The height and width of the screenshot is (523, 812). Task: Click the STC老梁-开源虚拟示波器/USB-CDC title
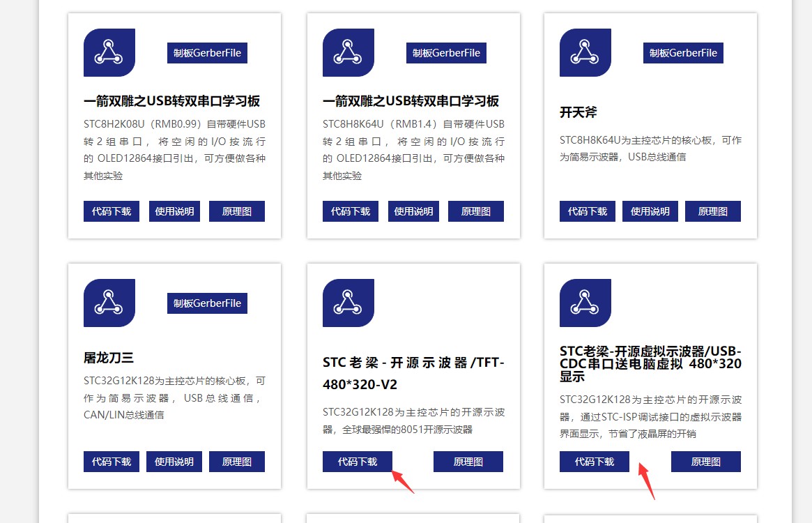[x=650, y=364]
